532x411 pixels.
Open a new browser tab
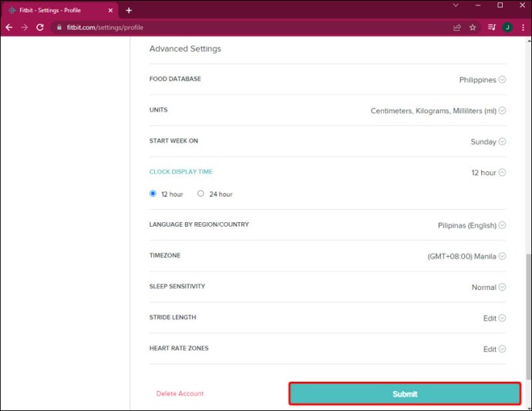click(x=129, y=11)
